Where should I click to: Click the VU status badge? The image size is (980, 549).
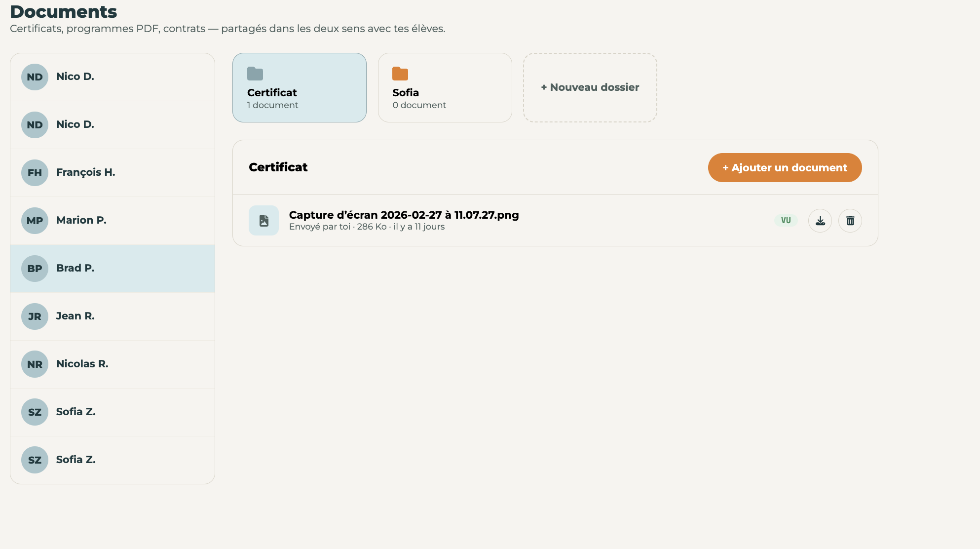pyautogui.click(x=786, y=220)
